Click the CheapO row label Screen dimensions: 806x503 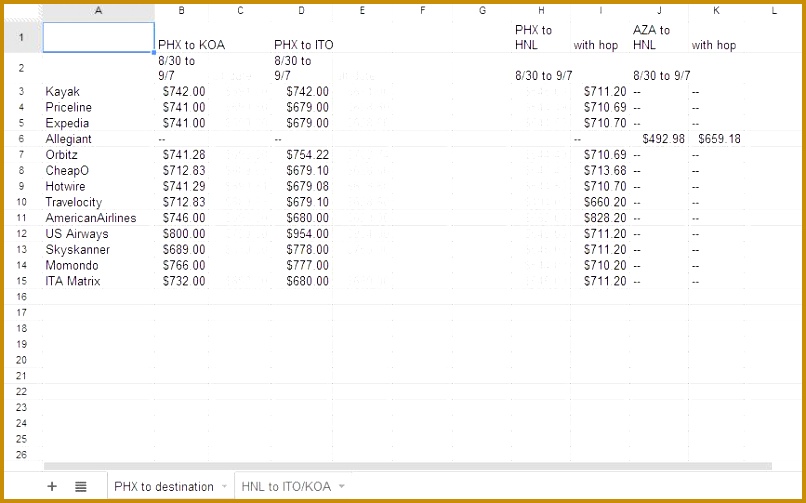click(67, 171)
